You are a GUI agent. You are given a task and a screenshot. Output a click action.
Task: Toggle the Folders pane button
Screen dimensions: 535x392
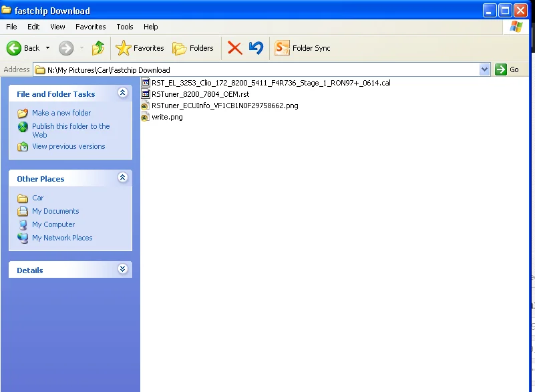(193, 48)
